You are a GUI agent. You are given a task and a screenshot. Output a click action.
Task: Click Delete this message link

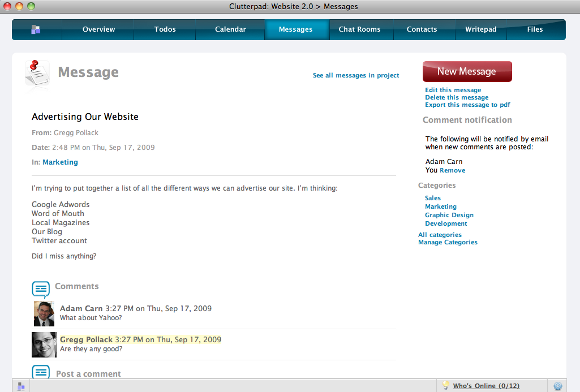456,97
